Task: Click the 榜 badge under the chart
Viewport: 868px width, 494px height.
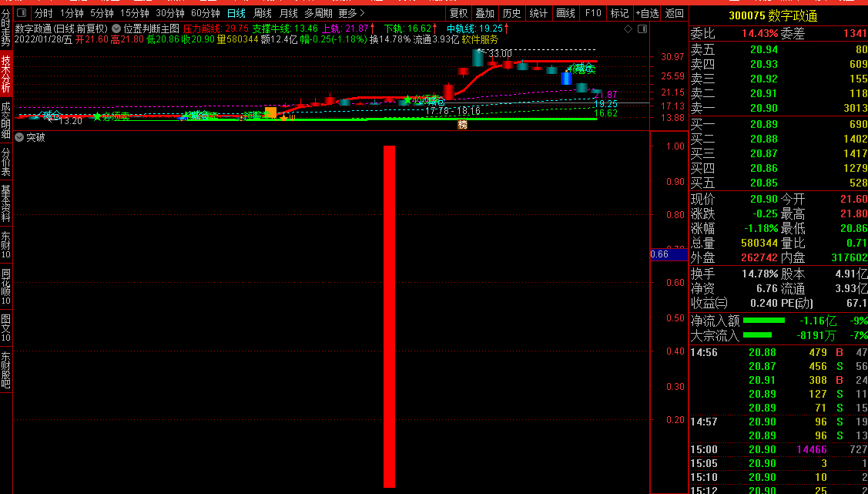Action: (x=462, y=125)
